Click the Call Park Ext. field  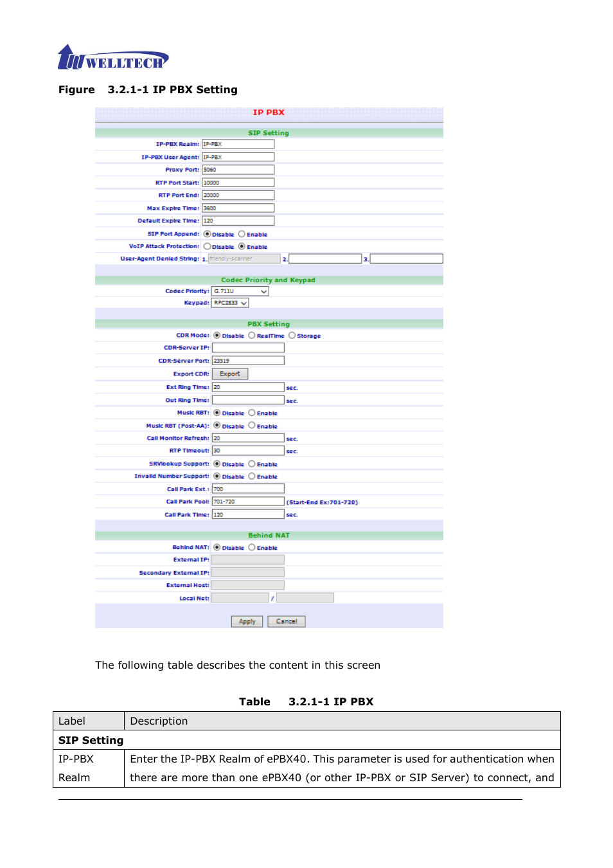tap(249, 489)
